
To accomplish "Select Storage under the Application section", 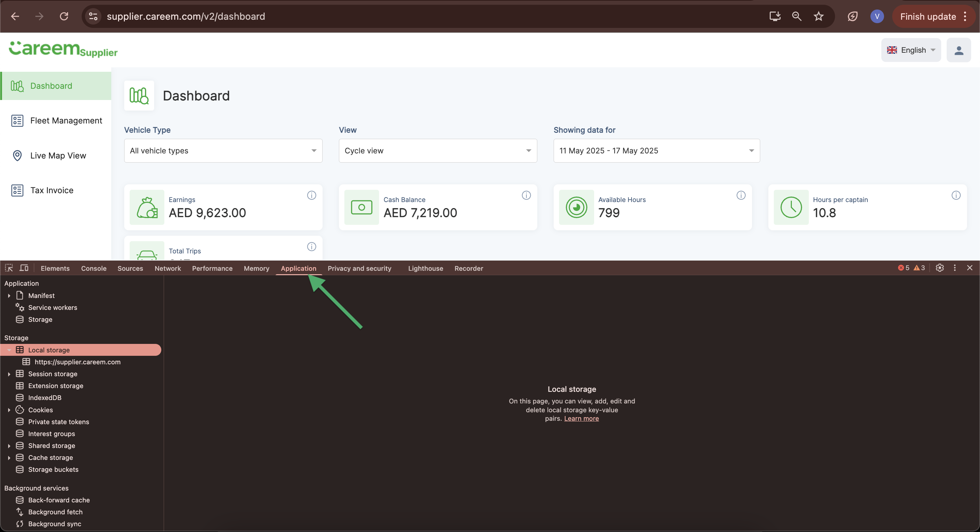I will pyautogui.click(x=40, y=320).
